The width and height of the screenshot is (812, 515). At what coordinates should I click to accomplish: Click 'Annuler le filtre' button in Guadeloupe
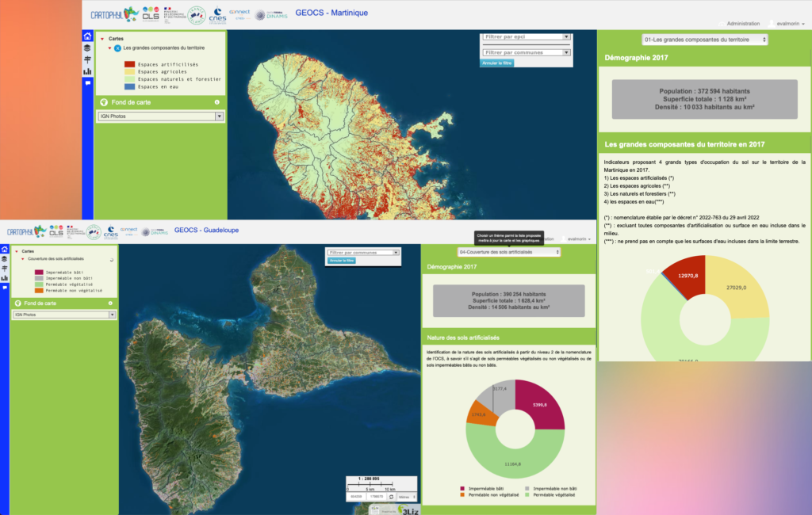tap(342, 261)
